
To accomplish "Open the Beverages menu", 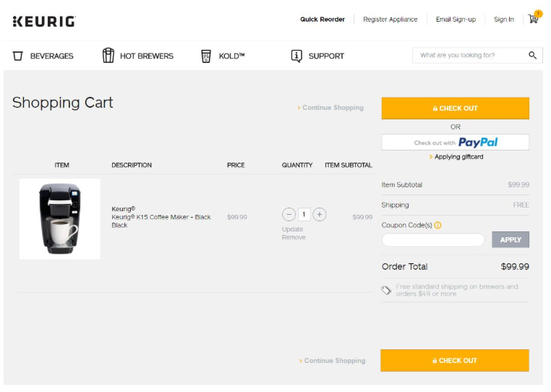I will coord(43,56).
